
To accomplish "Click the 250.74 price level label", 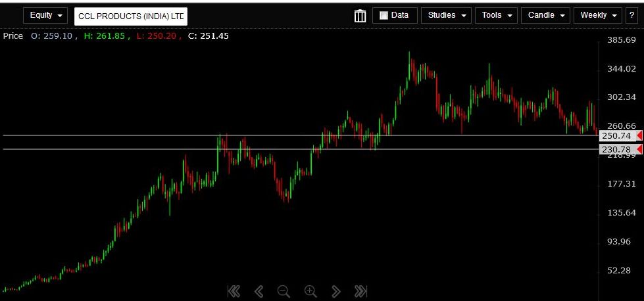I will tap(616, 135).
